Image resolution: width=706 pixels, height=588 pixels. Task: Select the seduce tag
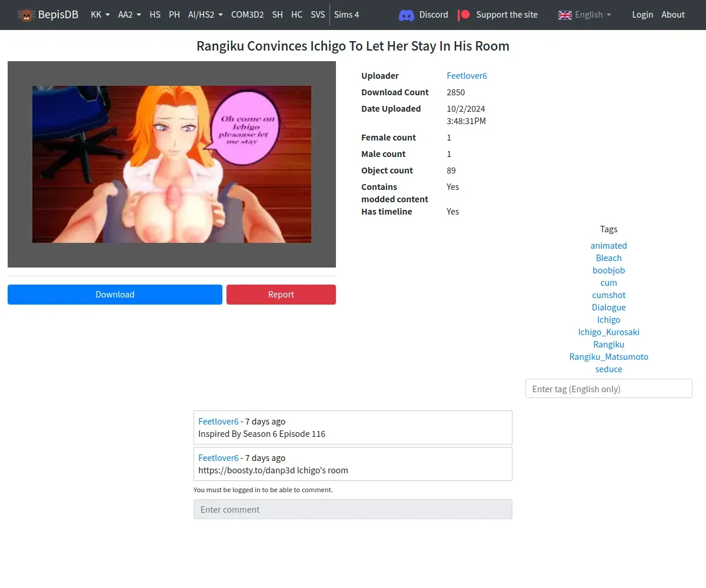click(609, 369)
